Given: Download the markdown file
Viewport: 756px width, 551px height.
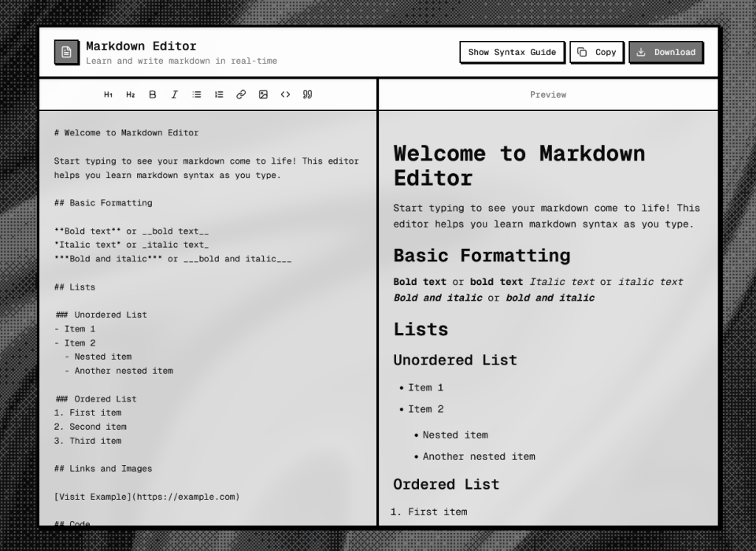Looking at the screenshot, I should tap(665, 52).
